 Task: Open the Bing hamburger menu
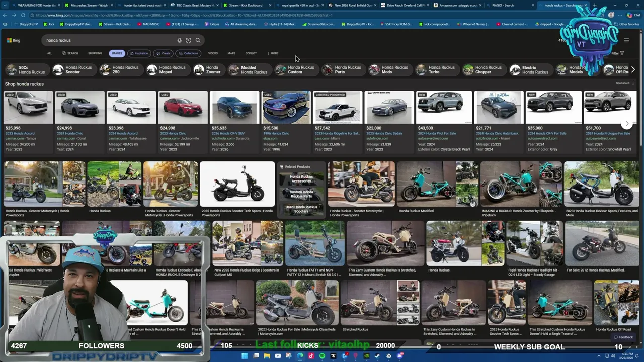click(x=626, y=40)
